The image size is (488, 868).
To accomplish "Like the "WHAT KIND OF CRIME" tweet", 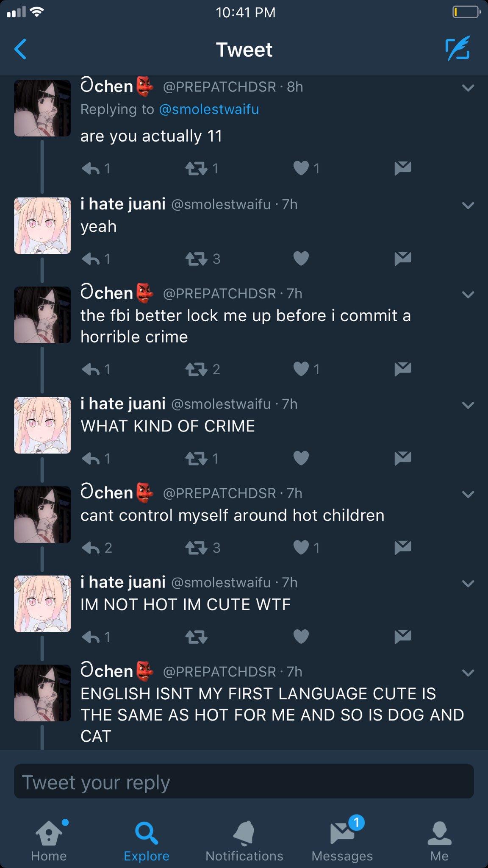I will click(x=301, y=458).
